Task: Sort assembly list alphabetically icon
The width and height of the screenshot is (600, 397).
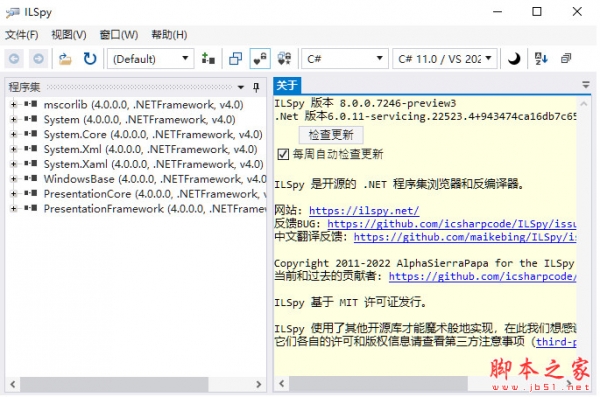Action: click(x=541, y=59)
